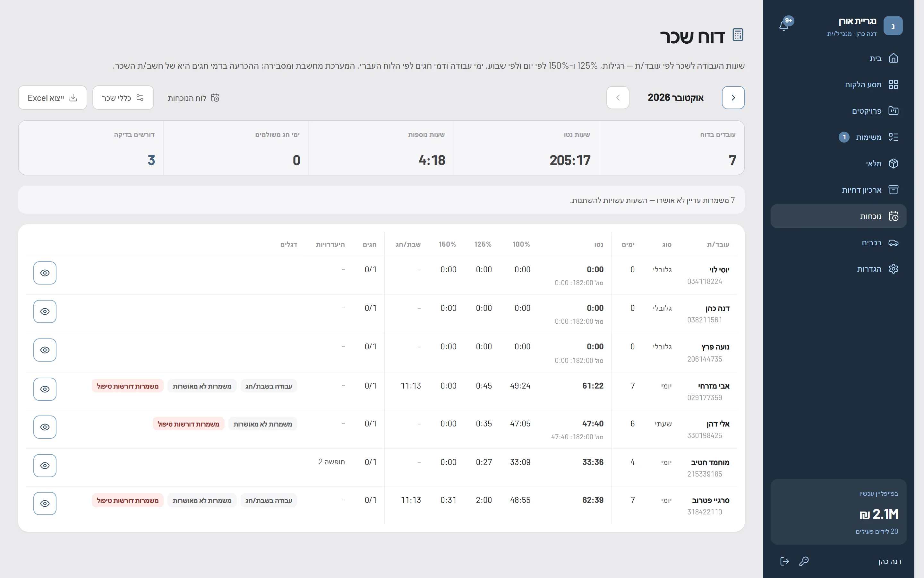The height and width of the screenshot is (578, 924).
Task: Click the עובד/ת column header
Action: pos(718,245)
